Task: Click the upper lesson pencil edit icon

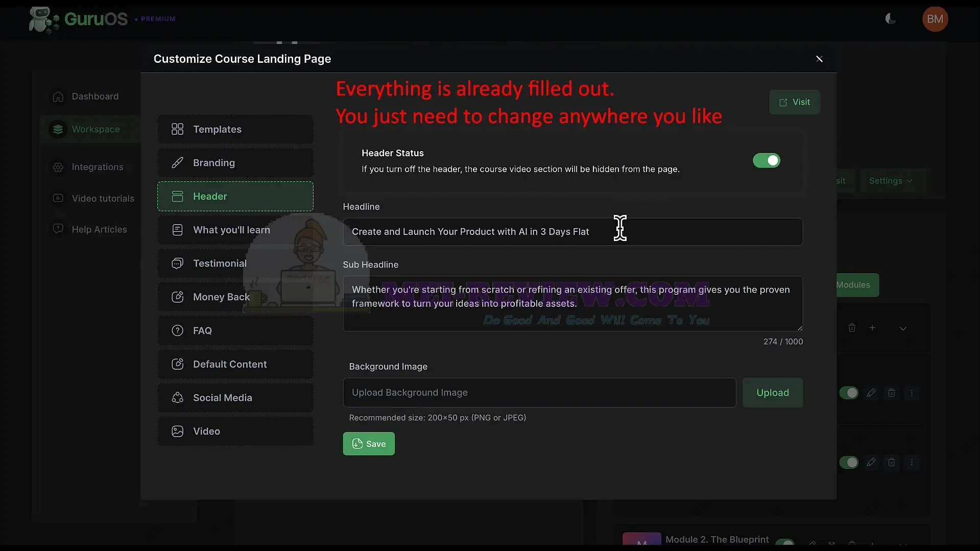Action: (x=871, y=393)
